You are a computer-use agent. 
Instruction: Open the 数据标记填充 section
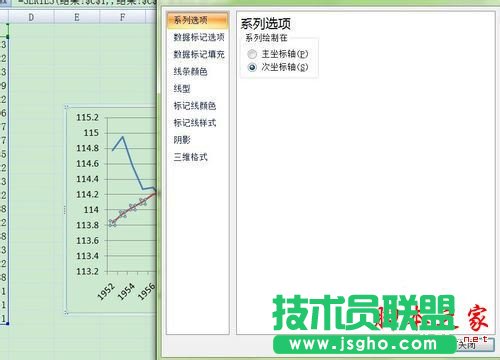(199, 54)
